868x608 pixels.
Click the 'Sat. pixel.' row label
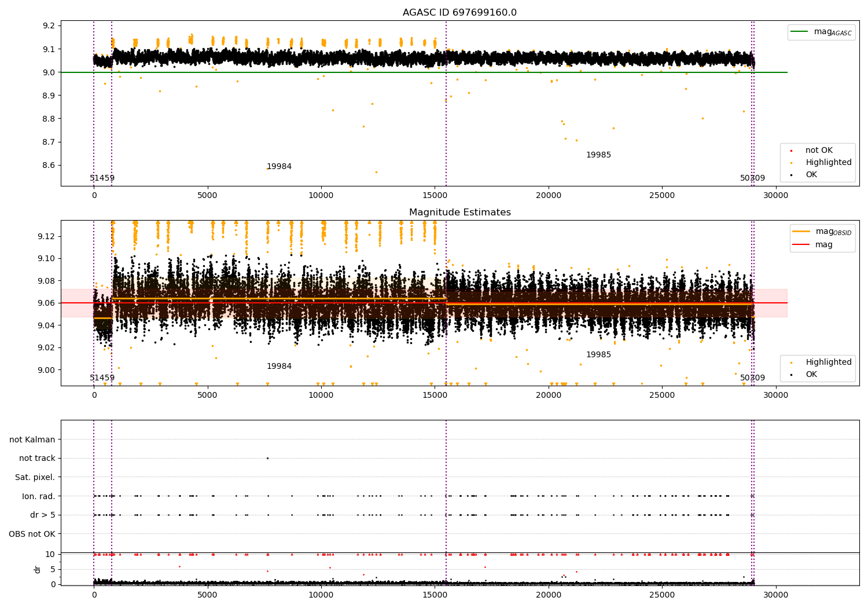click(x=35, y=477)
